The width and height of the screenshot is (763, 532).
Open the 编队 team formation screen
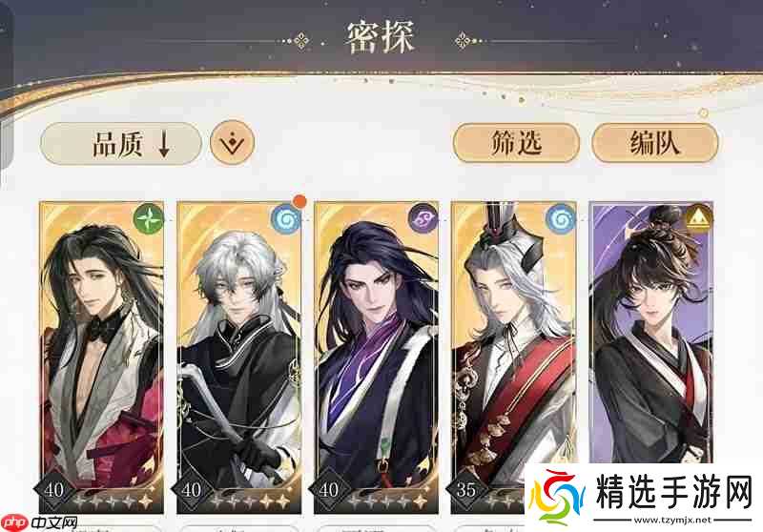[x=654, y=142]
